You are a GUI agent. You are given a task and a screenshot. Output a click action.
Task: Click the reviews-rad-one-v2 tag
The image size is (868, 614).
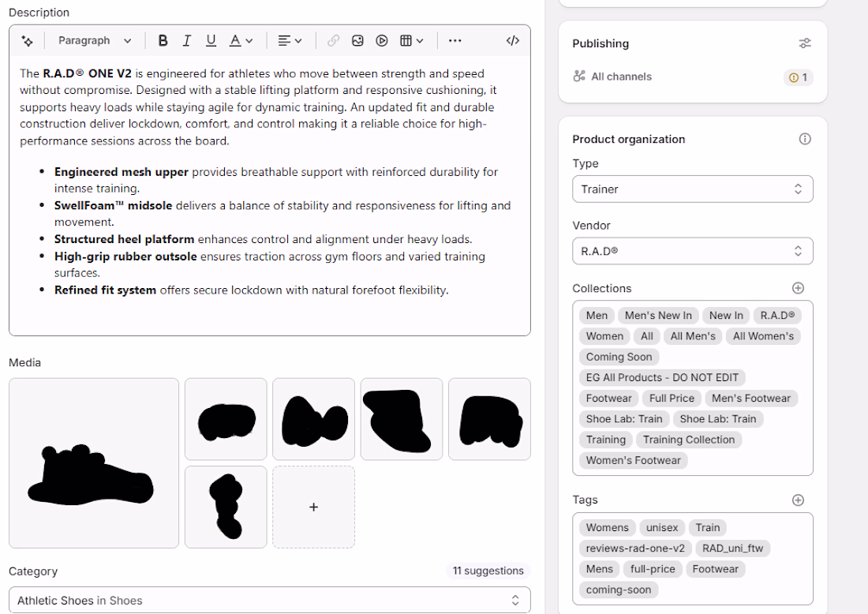click(x=635, y=548)
